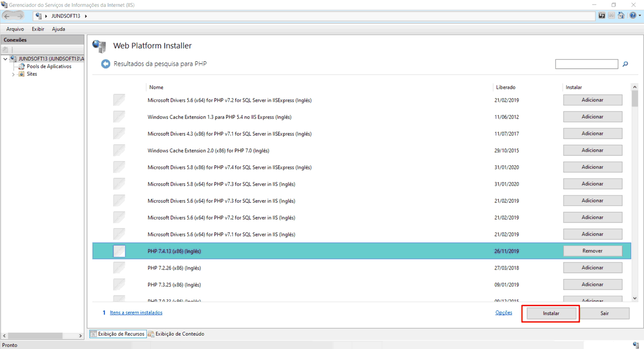Click the Conexões panel connect toolbar icon
Viewport: 644px width, 349px height.
(6, 49)
